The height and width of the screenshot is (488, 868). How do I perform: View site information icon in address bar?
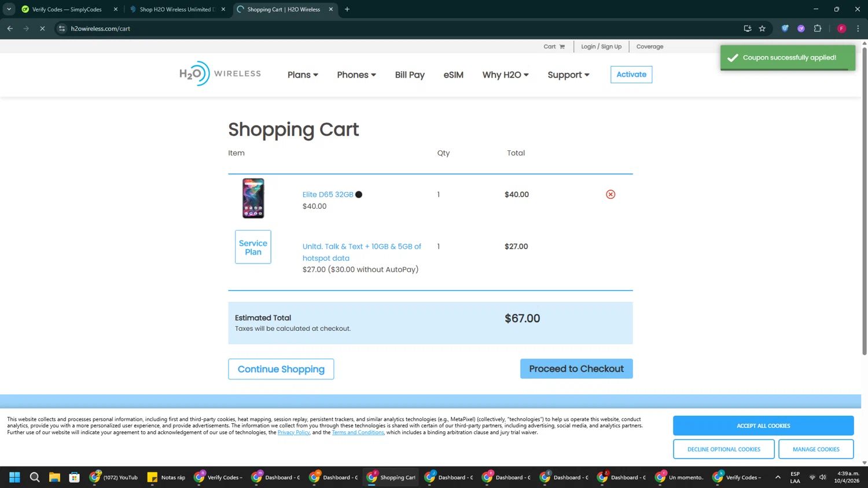click(x=62, y=28)
